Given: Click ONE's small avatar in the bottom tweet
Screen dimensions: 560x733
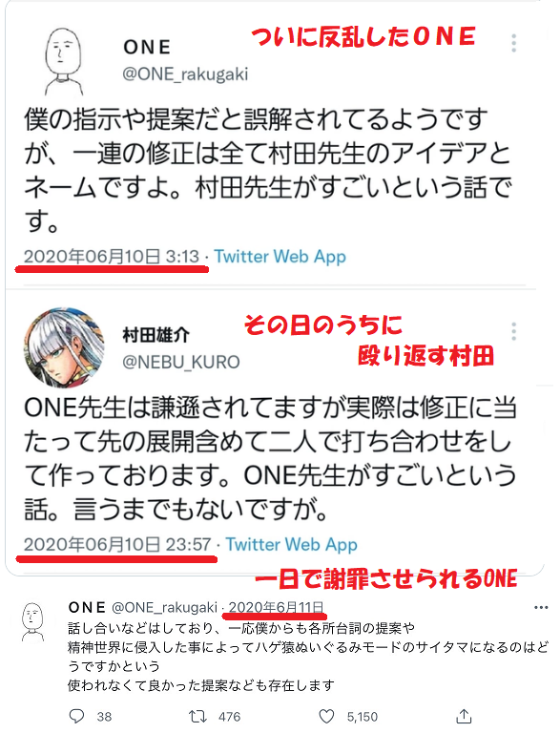Looking at the screenshot, I should [32, 621].
